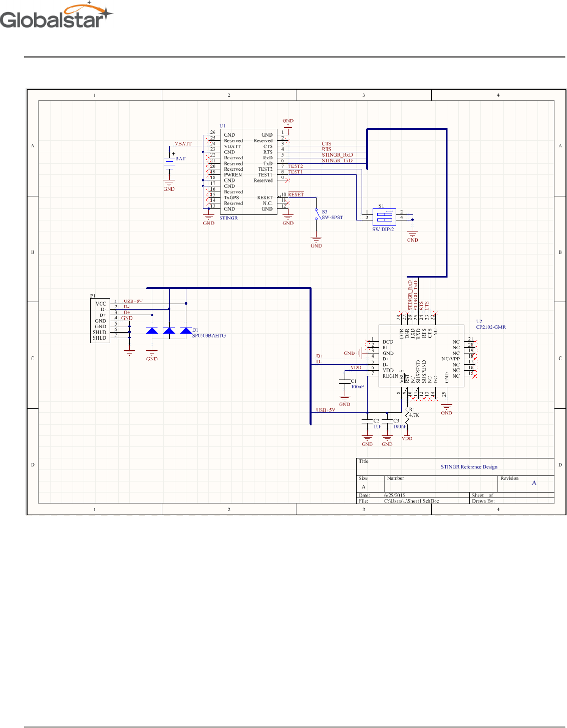Click the NC/VPP pin name on U2
This screenshot has width=567, height=728.
pos(450,359)
